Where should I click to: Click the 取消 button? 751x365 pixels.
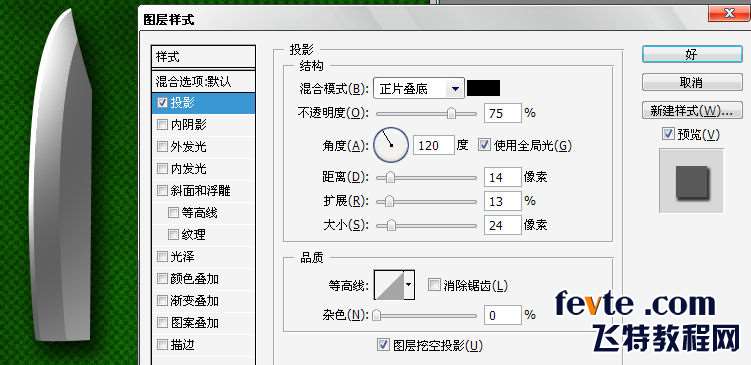[692, 82]
